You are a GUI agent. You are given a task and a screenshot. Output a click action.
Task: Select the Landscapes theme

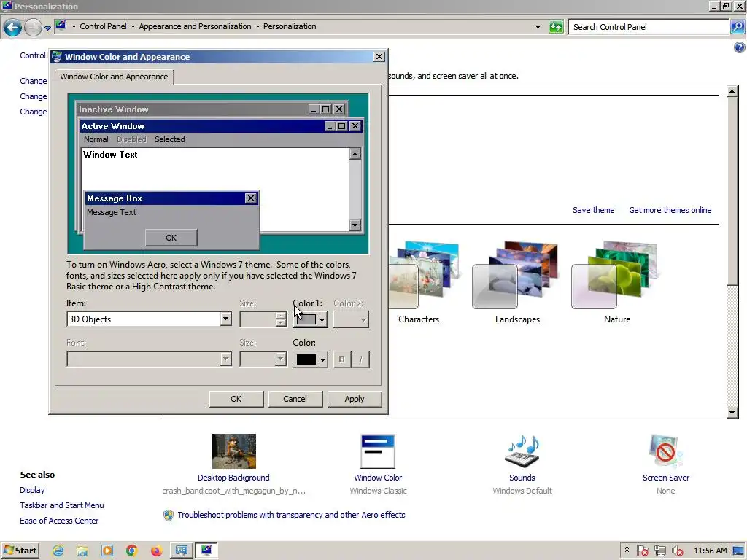(x=517, y=282)
